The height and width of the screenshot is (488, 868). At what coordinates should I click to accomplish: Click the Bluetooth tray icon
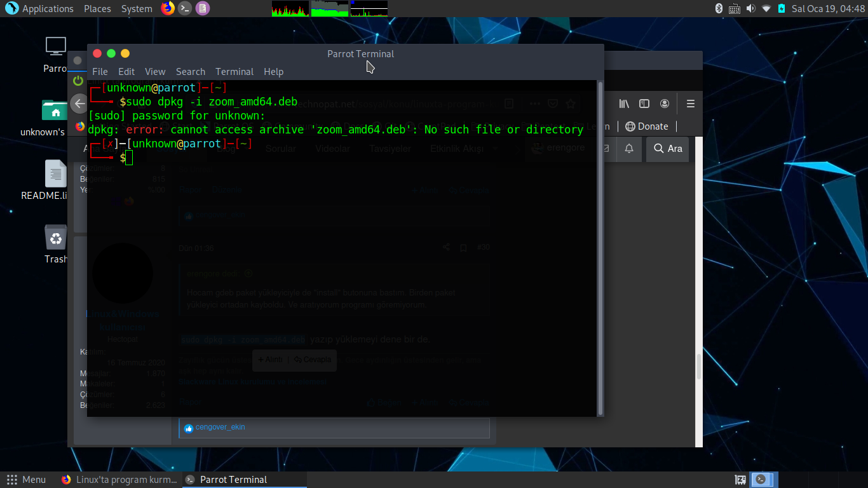[720, 8]
